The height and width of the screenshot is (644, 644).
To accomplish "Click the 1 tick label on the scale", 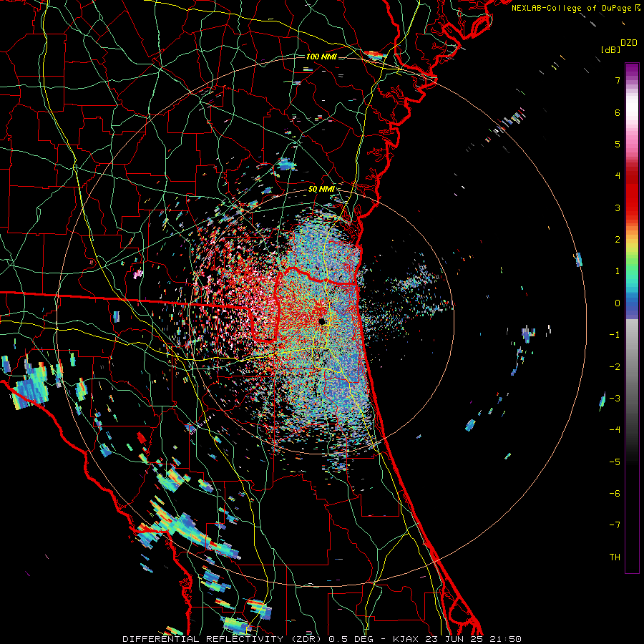I will [618, 271].
